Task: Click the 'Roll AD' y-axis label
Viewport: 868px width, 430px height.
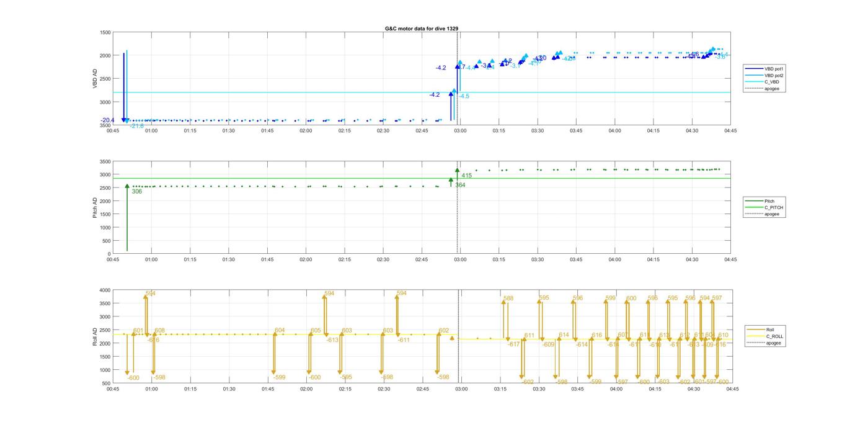Action: (x=95, y=336)
